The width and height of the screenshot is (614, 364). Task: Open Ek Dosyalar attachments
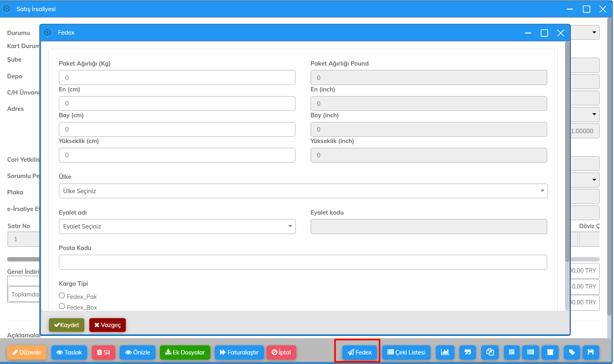tap(185, 352)
